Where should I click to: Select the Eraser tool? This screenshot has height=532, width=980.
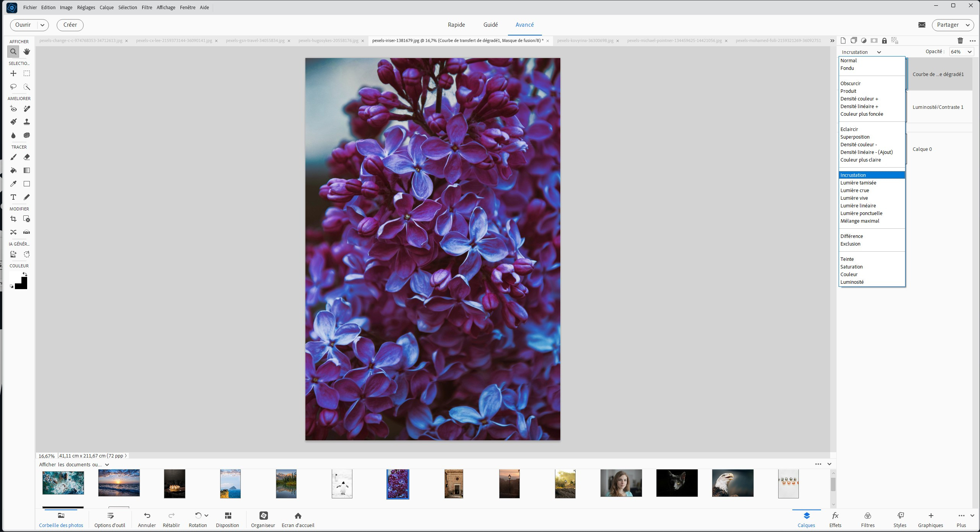tap(26, 157)
